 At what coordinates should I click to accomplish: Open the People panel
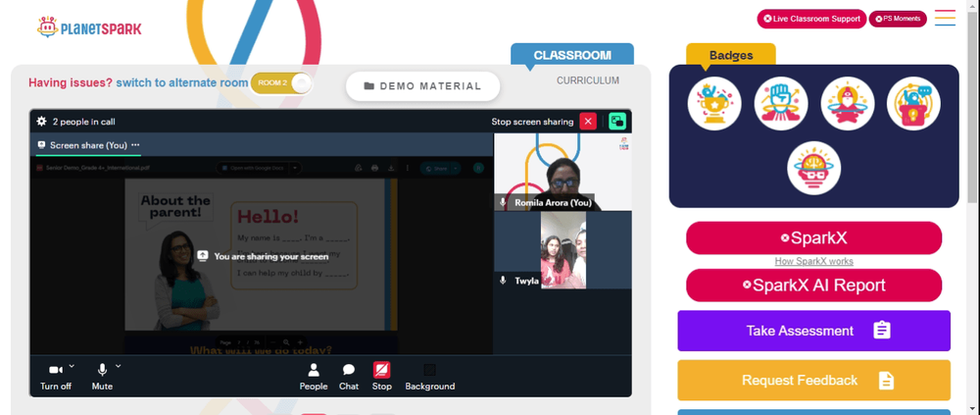pos(314,377)
